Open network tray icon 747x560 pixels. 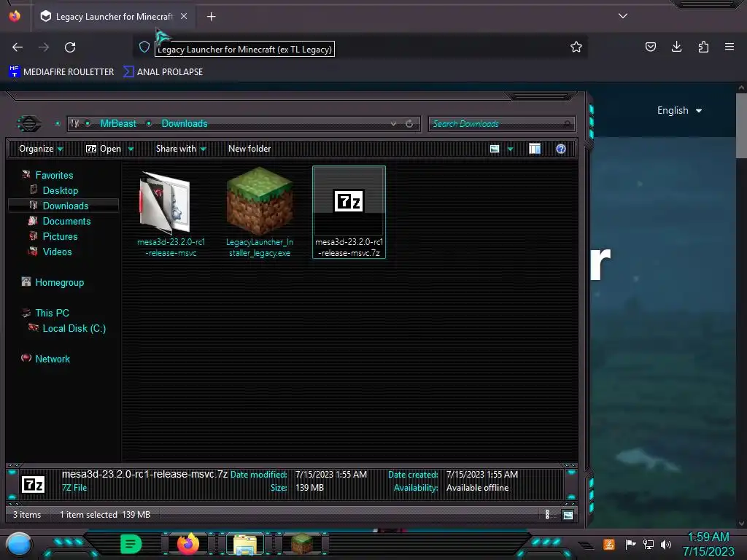point(649,544)
